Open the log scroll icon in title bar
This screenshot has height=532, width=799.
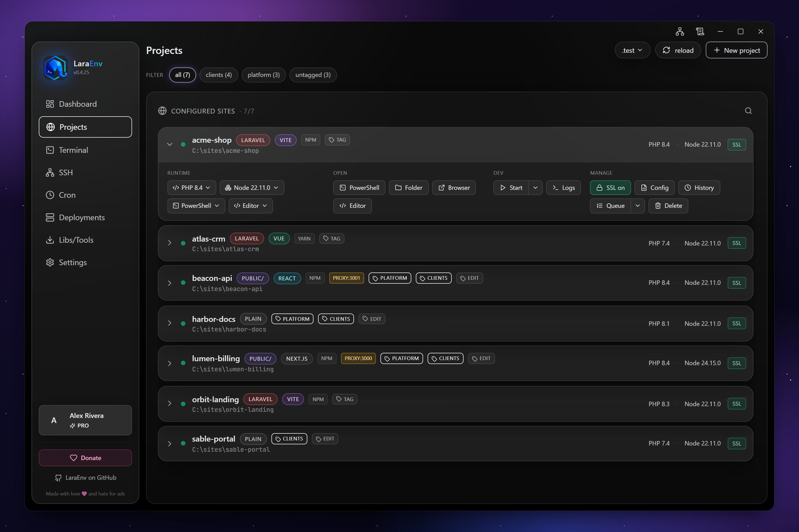pos(700,31)
